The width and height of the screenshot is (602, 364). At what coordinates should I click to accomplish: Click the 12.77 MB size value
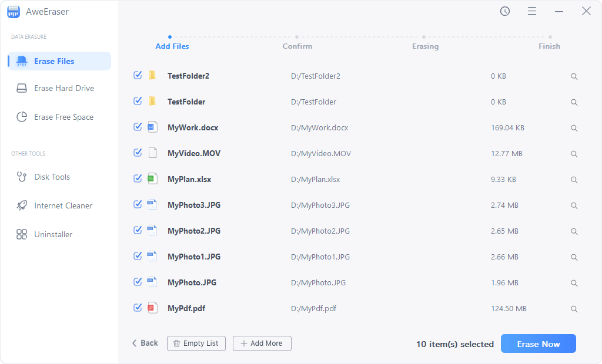click(x=507, y=153)
